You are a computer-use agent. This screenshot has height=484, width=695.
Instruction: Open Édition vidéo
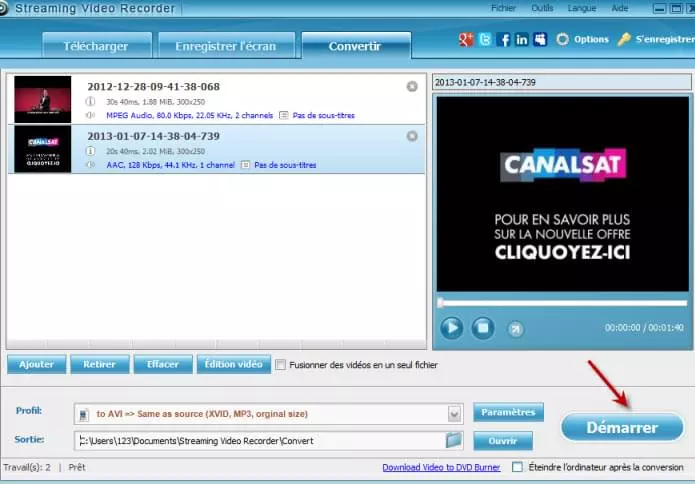pyautogui.click(x=234, y=364)
